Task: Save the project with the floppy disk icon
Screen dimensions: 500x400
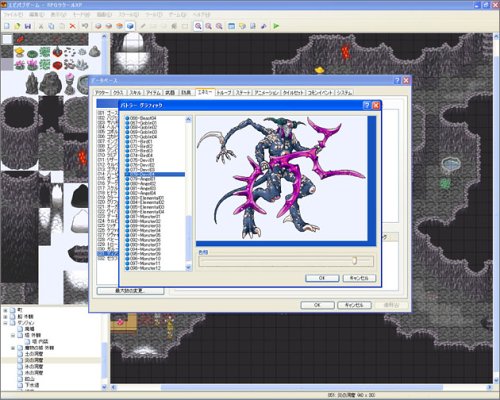Action: click(x=28, y=26)
